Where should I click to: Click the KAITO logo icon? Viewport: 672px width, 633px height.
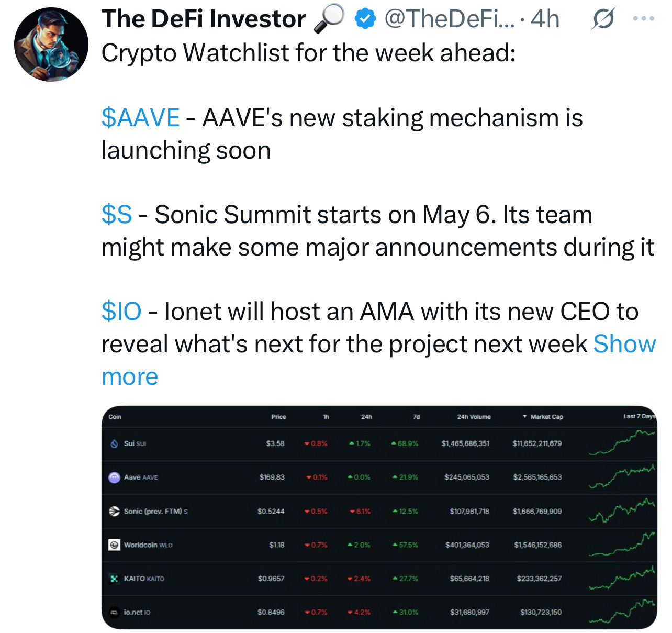(x=114, y=579)
